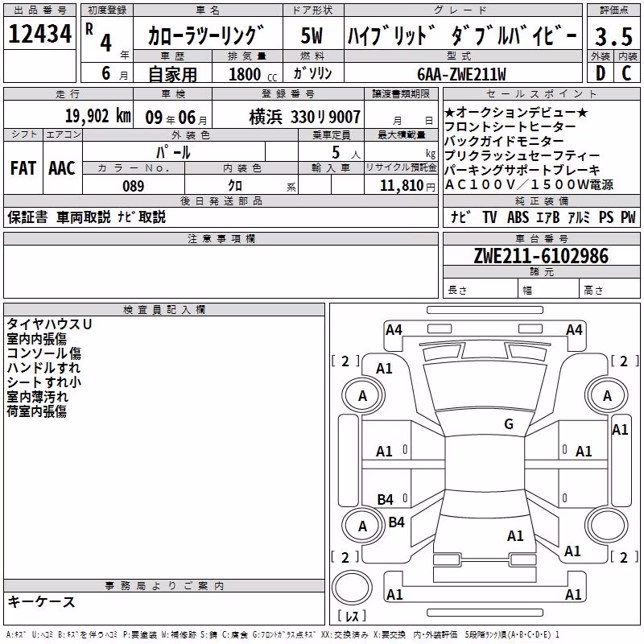644x644 pixels.
Task: Click inspector note コンソール傷
Action: (44, 353)
